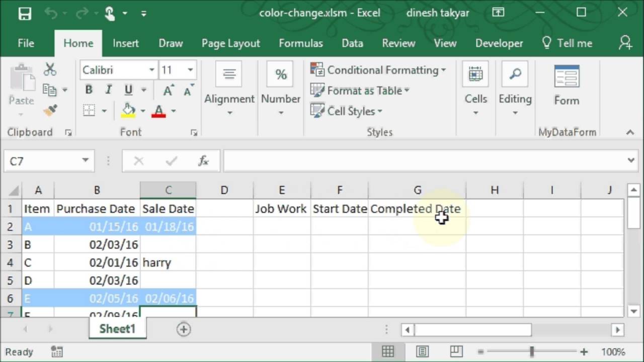Viewport: 644px width, 362px height.
Task: Open Ribbon Display Options button
Action: [498, 13]
